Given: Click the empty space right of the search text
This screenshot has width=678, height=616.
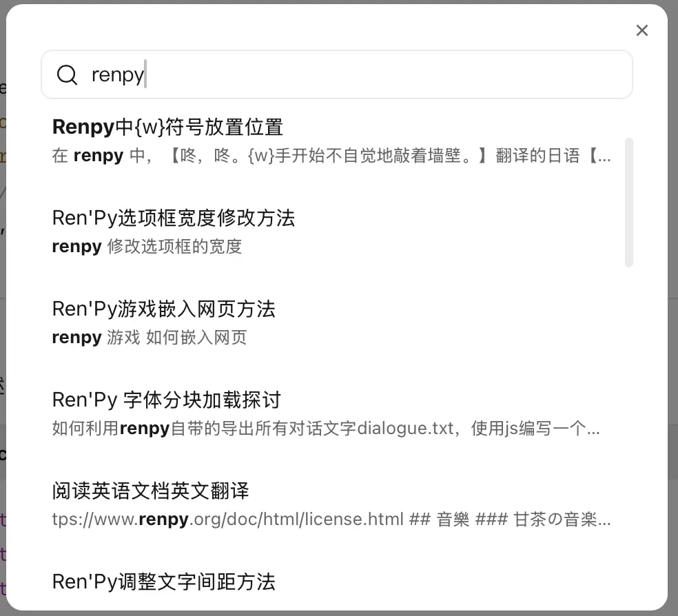Looking at the screenshot, I should (386, 74).
